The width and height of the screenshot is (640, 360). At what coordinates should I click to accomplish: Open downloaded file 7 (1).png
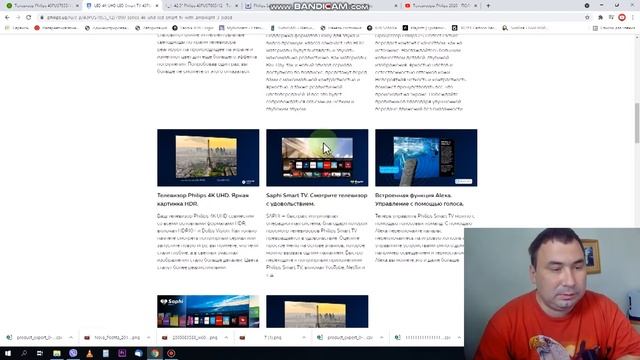(x=268, y=338)
